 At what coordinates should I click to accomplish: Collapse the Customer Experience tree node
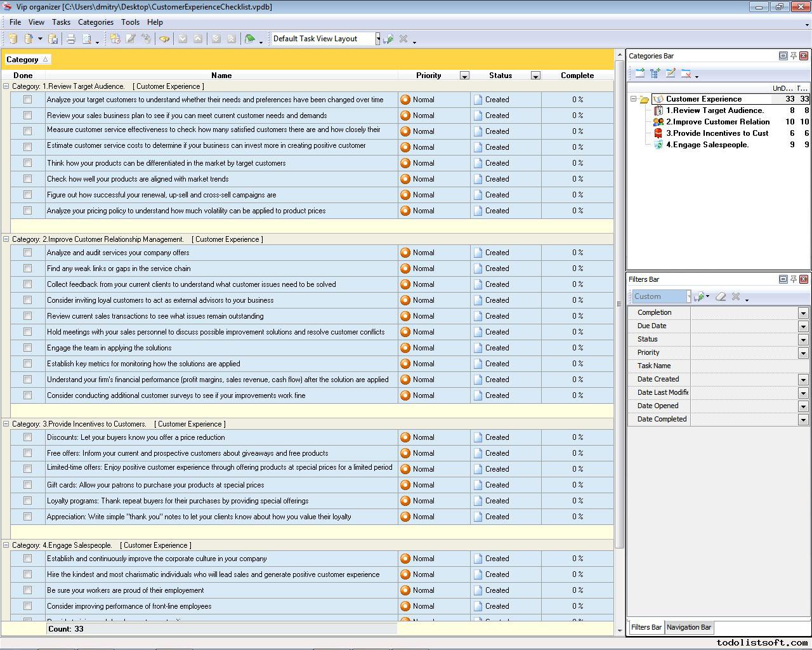point(633,99)
